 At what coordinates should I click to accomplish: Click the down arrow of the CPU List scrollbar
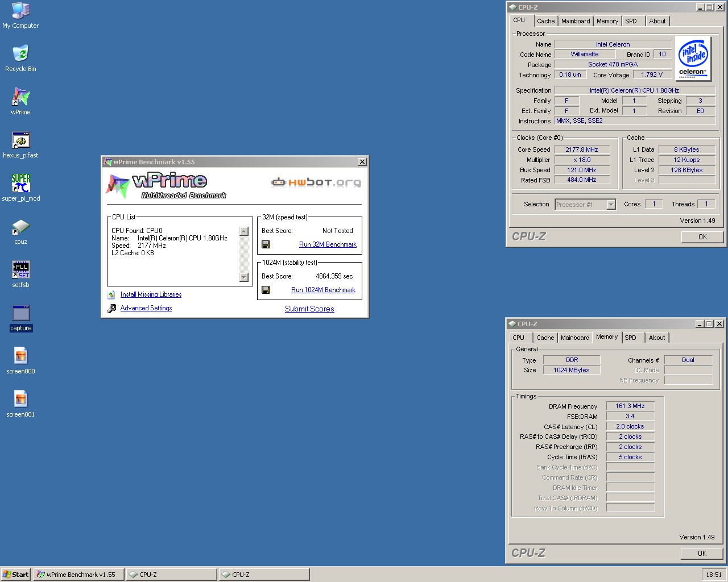point(244,277)
